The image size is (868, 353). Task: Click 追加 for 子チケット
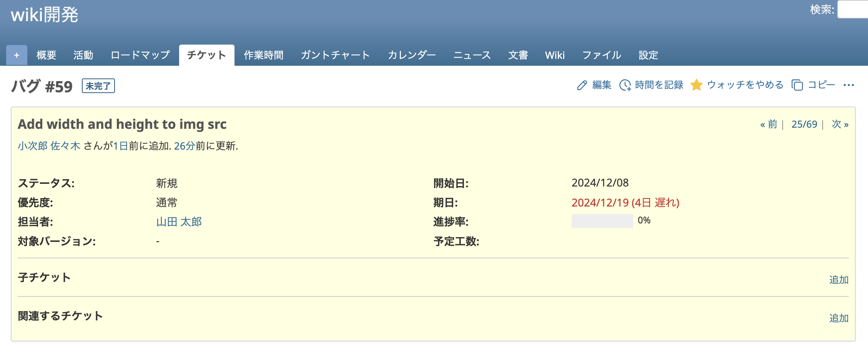[x=839, y=280]
